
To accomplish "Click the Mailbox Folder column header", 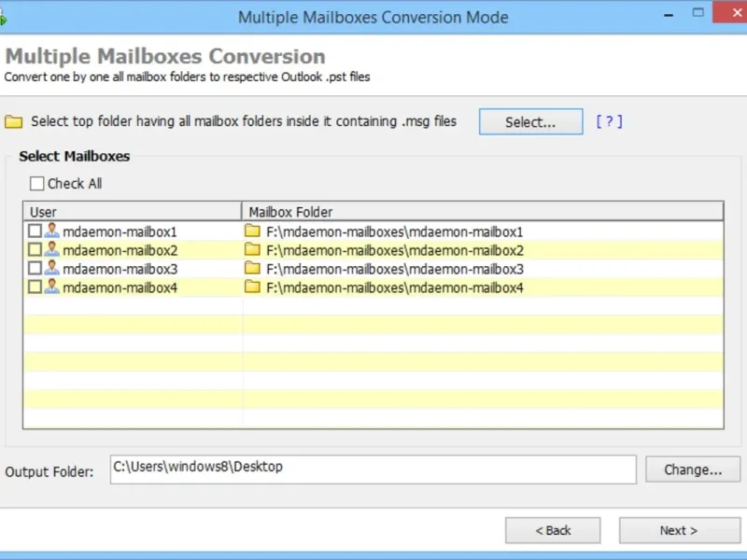I will point(482,212).
